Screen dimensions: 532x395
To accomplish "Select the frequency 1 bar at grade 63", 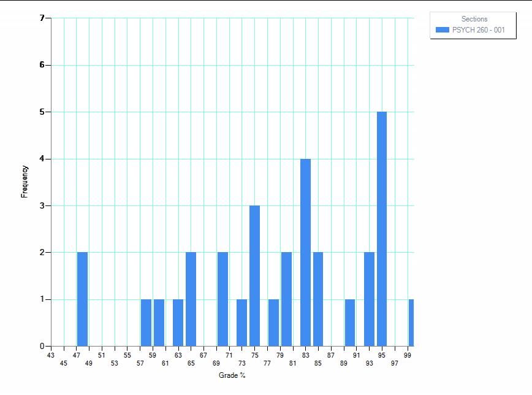I will coord(178,323).
